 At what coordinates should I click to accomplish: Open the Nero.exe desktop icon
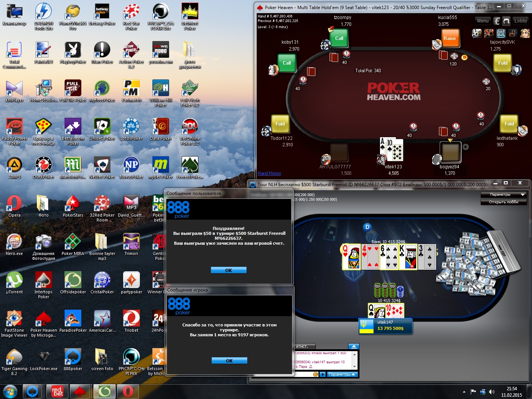tap(14, 245)
